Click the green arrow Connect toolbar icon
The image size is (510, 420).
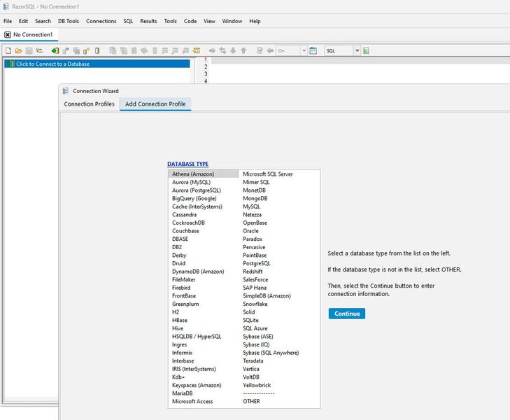(x=55, y=51)
